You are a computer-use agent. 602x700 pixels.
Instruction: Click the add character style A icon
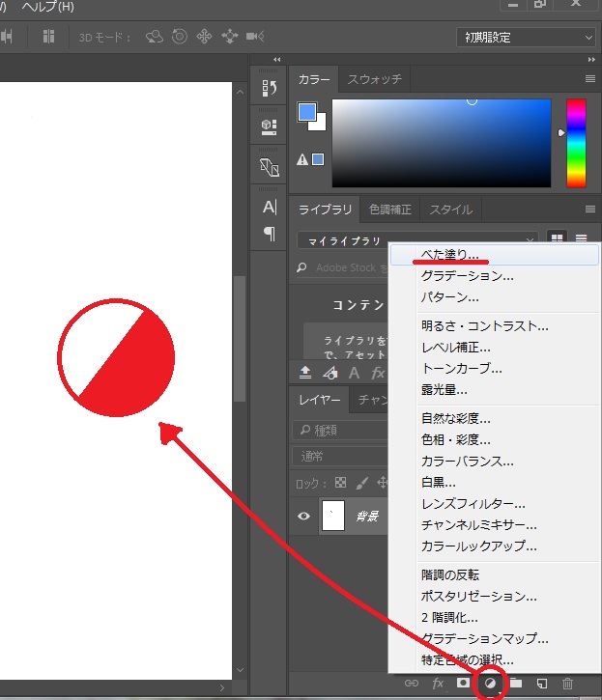click(354, 373)
